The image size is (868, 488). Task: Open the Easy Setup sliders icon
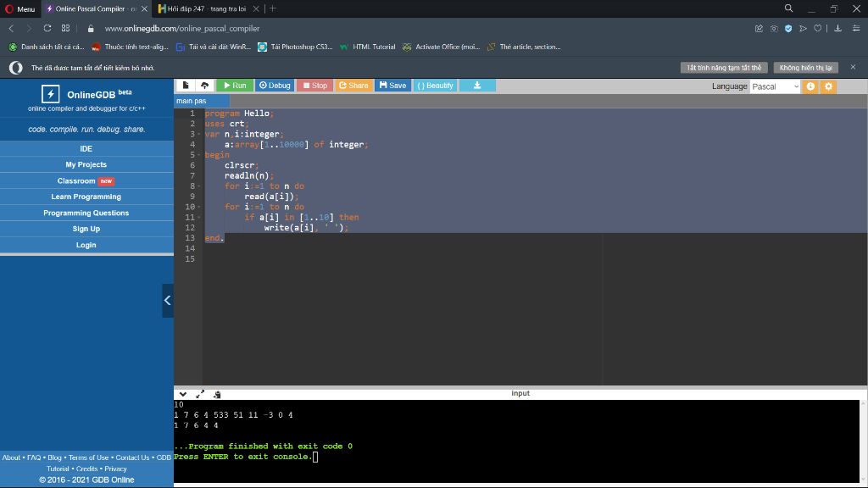coord(856,28)
